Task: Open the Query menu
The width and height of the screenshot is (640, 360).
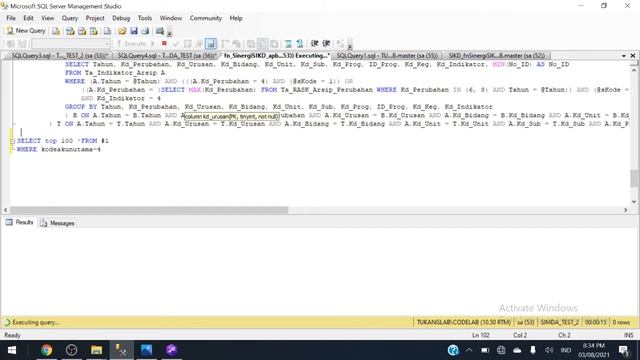Action: pyautogui.click(x=70, y=18)
